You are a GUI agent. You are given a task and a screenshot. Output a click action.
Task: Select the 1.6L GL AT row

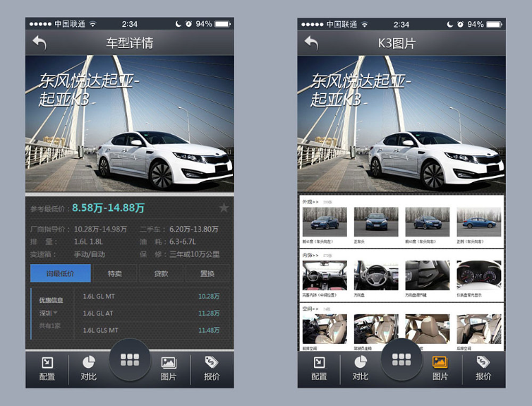[x=151, y=314]
